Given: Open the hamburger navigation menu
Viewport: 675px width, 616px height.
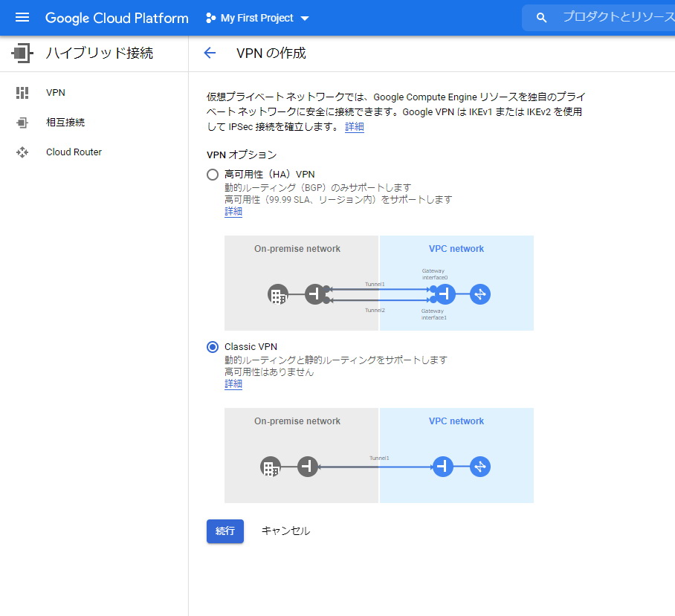Looking at the screenshot, I should coord(22,18).
